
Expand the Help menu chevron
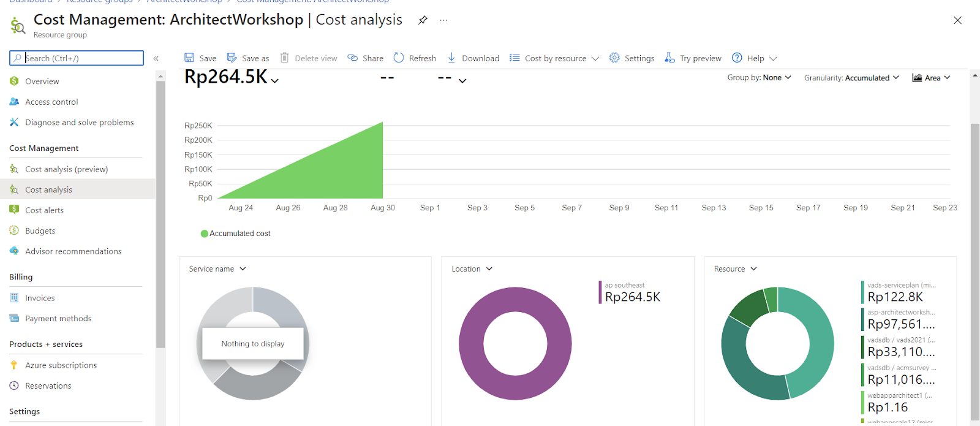point(773,58)
